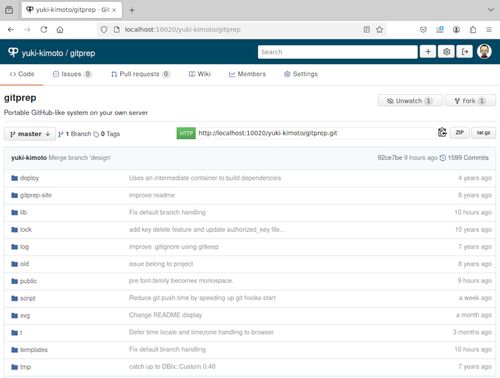This screenshot has height=378, width=500.
Task: Click 'Change README display' commit message
Action: tap(165, 315)
